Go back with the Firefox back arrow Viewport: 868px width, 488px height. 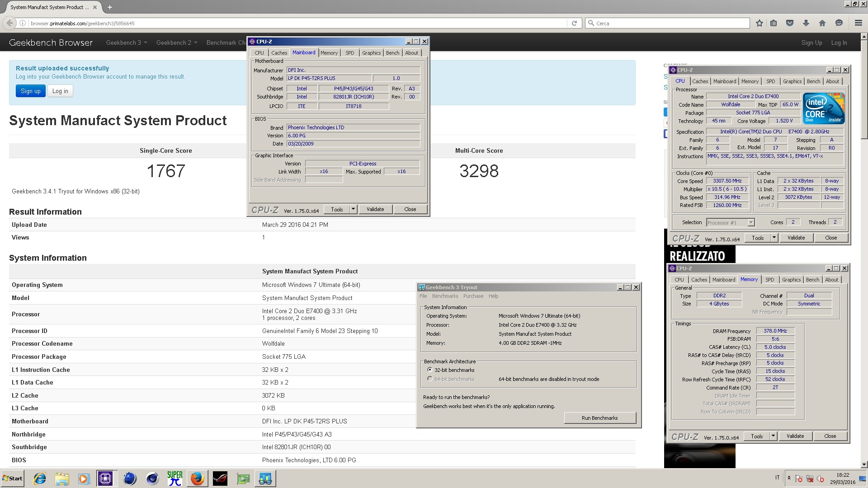(x=9, y=23)
